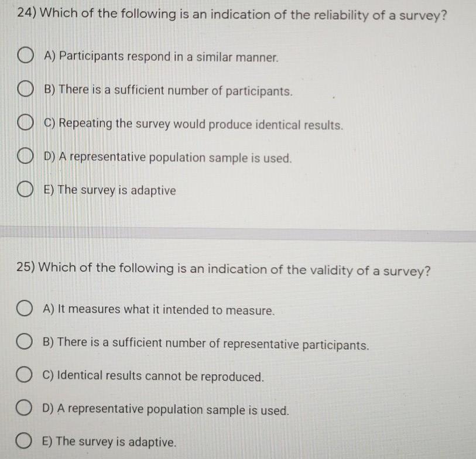The image size is (476, 459).
Task: Select answer E for question 24
Action: pyautogui.click(x=25, y=188)
